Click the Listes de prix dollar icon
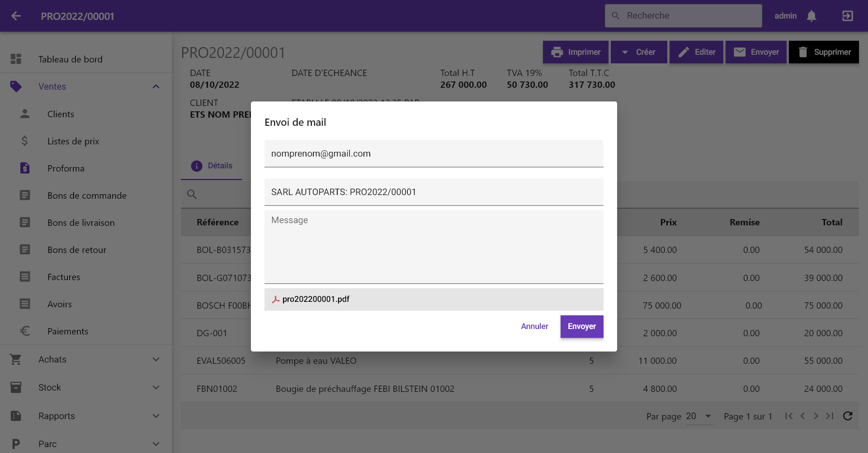Screen dimensions: 868x453 pyautogui.click(x=25, y=141)
